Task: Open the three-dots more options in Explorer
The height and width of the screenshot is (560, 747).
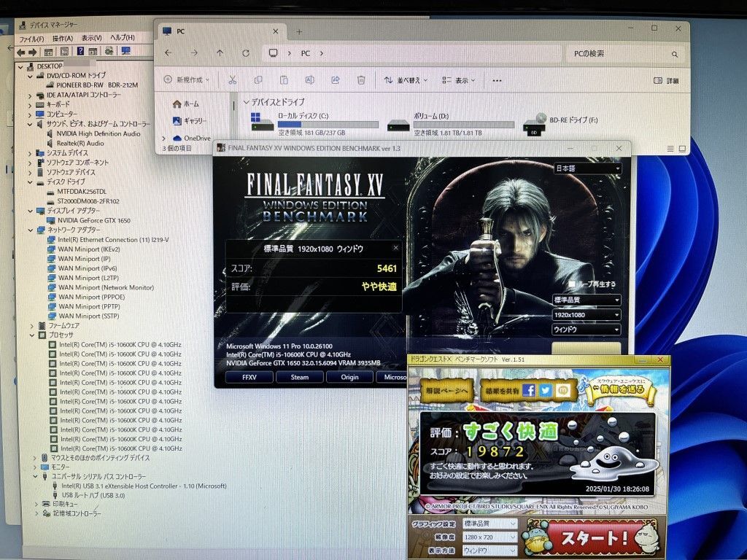Action: pos(497,80)
